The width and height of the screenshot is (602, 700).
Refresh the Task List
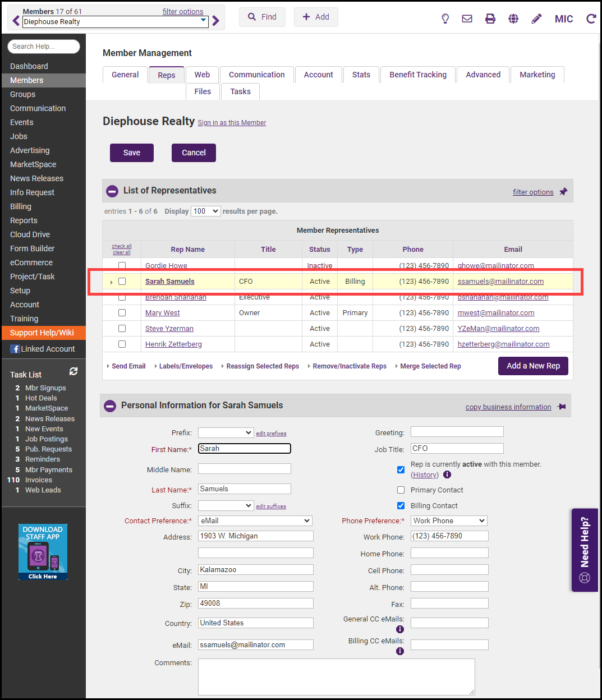tap(73, 371)
